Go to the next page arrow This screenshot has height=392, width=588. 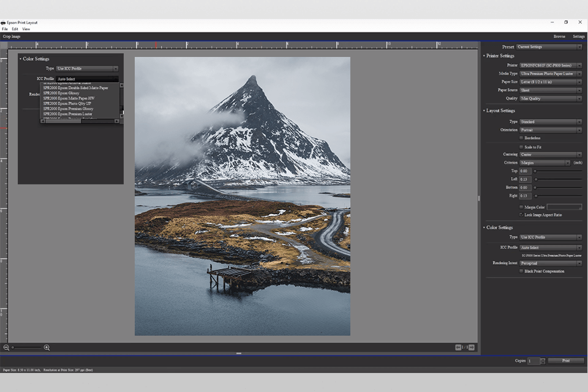click(x=472, y=347)
